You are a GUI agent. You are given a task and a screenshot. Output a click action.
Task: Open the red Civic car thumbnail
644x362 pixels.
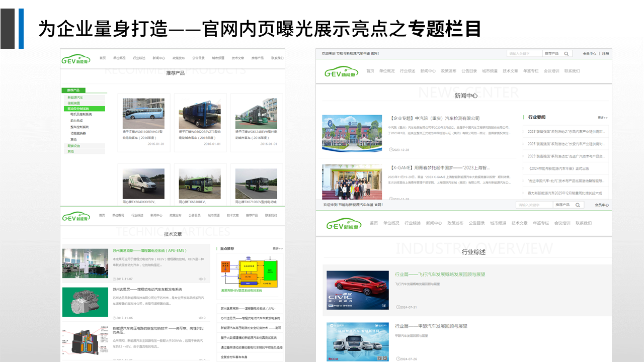point(357,290)
